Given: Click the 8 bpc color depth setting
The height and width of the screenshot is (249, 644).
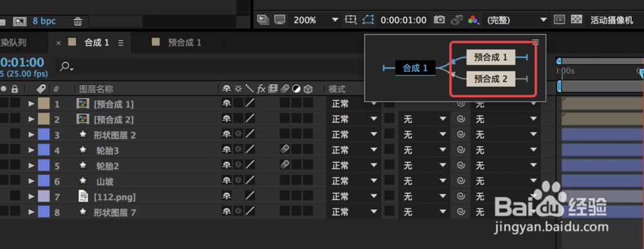Looking at the screenshot, I should pos(44,21).
